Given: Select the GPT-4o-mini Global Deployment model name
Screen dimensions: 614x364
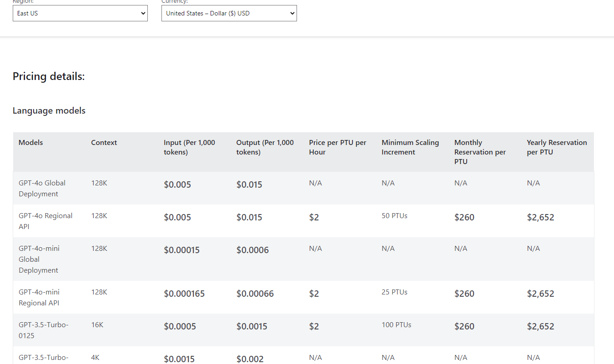Looking at the screenshot, I should click(x=39, y=259).
